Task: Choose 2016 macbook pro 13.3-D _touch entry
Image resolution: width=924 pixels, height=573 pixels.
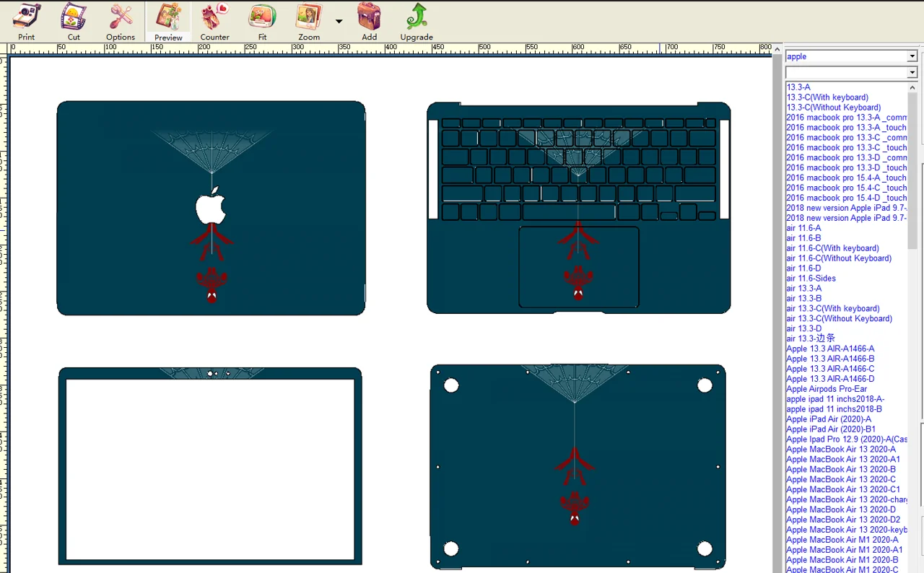Action: pyautogui.click(x=847, y=168)
